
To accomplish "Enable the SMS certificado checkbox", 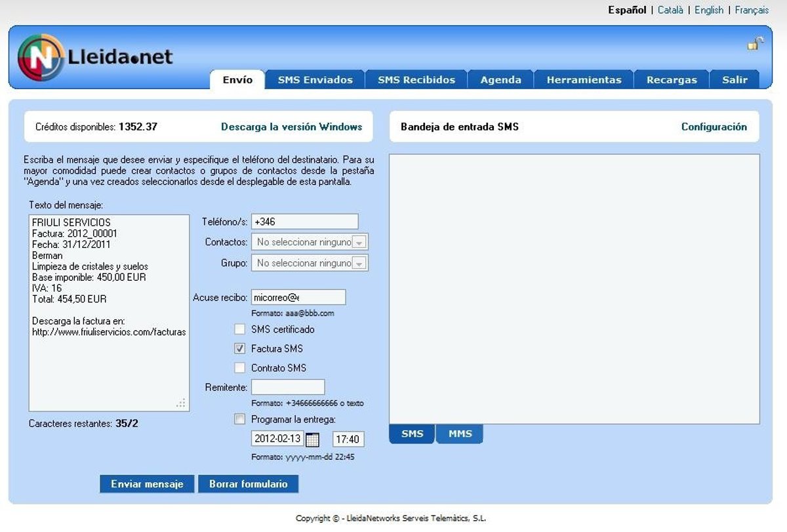I will click(240, 329).
